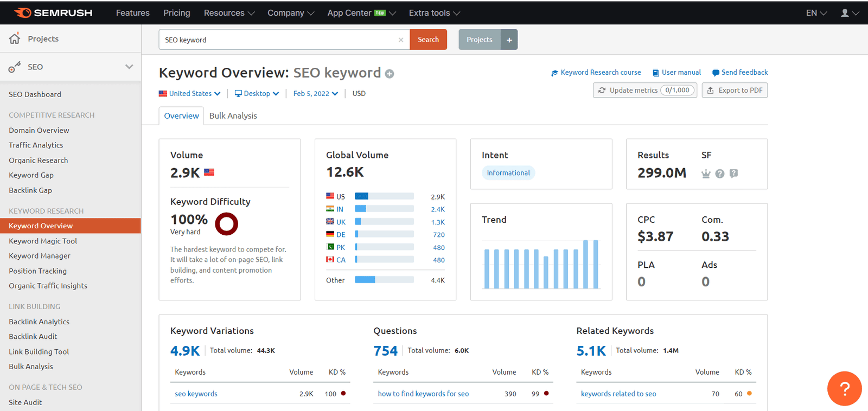Open the 'seo keywords' keyword link
This screenshot has height=411, width=868.
coord(196,394)
